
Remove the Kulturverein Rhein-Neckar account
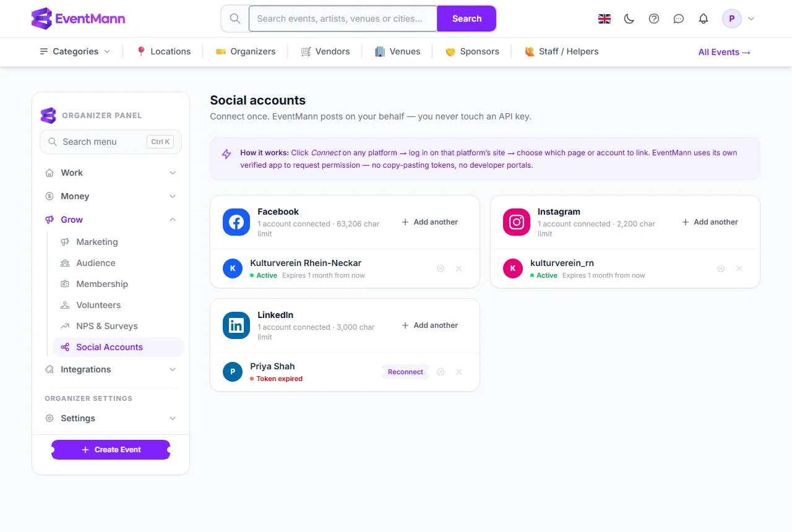tap(459, 268)
